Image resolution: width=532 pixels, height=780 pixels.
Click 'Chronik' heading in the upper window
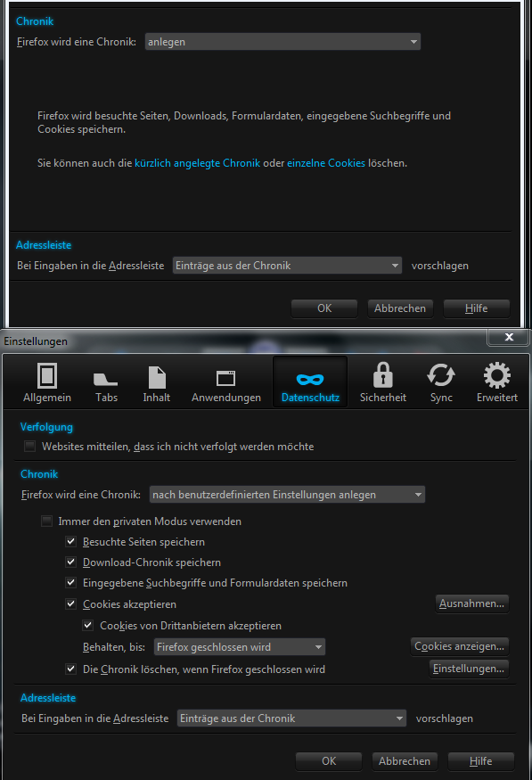(35, 21)
